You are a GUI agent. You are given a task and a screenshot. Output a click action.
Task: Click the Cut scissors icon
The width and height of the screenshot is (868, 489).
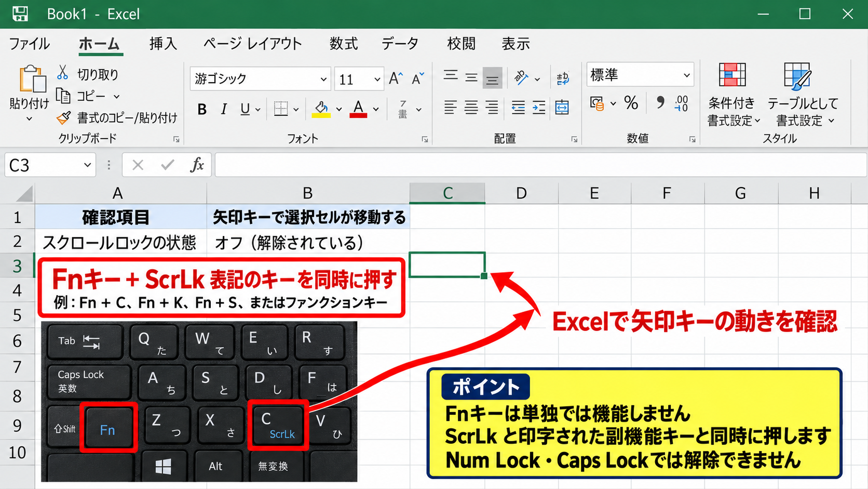click(63, 73)
